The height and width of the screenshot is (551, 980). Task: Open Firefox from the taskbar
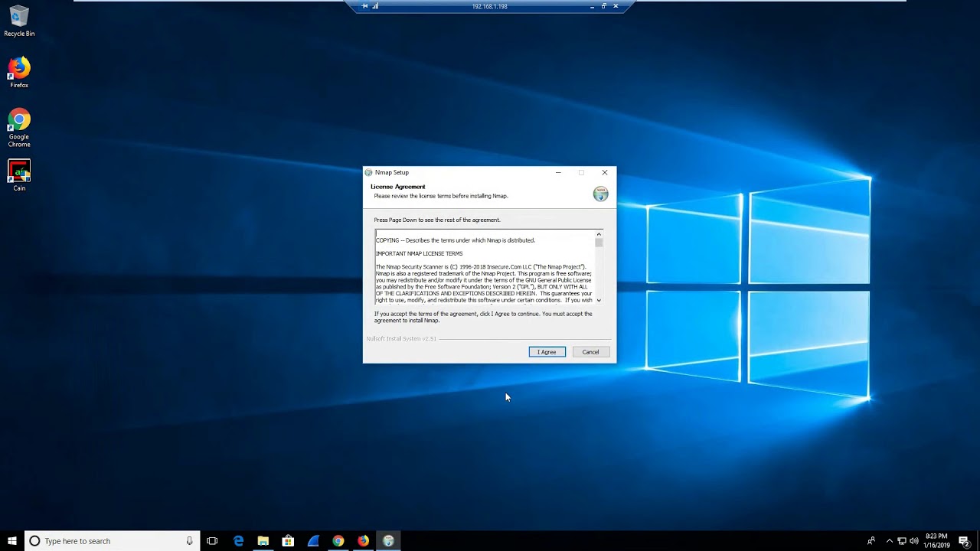(x=363, y=541)
